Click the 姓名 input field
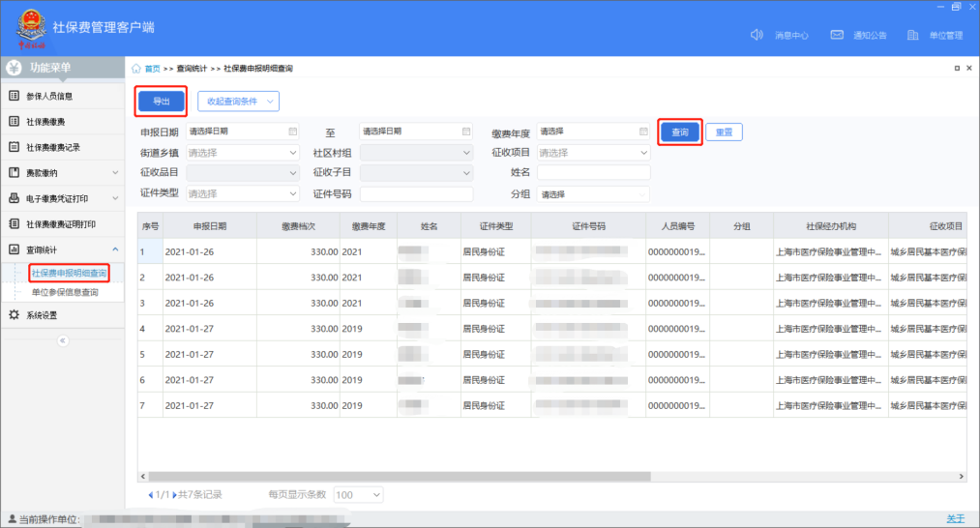The height and width of the screenshot is (528, 980). [x=593, y=173]
